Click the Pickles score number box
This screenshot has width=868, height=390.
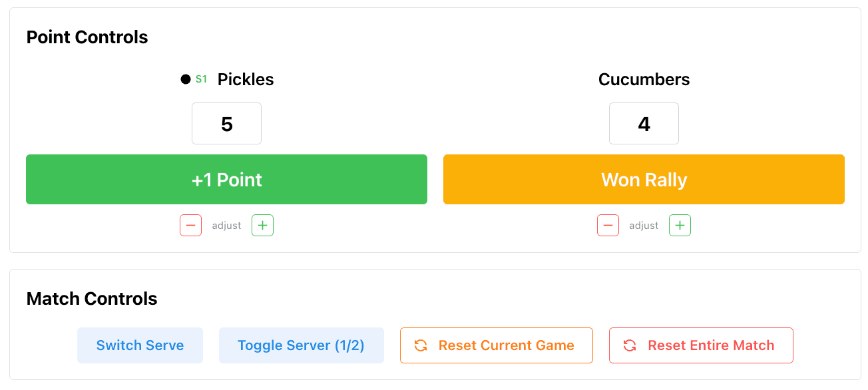226,123
